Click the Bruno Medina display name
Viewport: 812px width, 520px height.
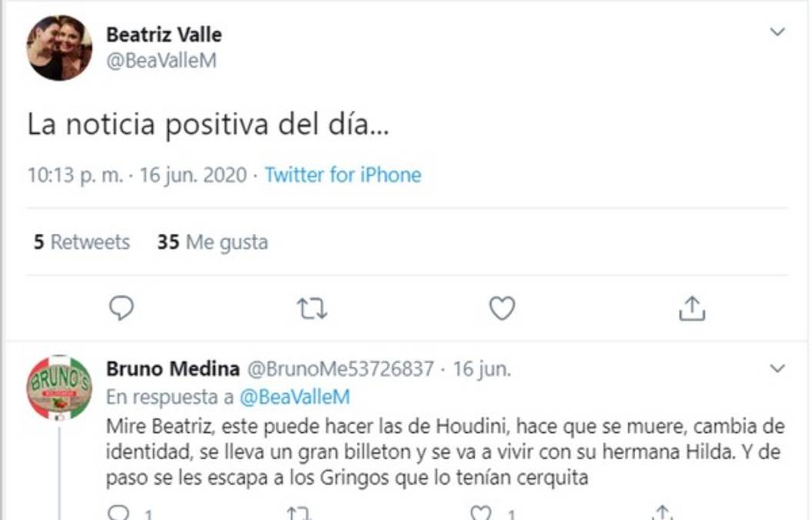point(172,369)
